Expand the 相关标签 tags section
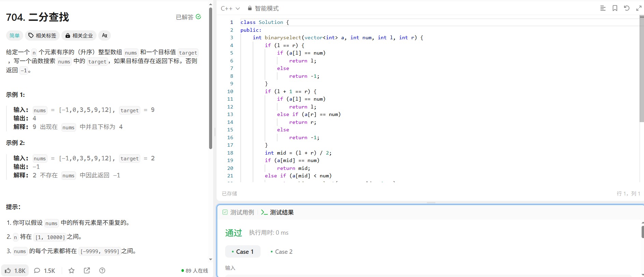 tap(42, 35)
